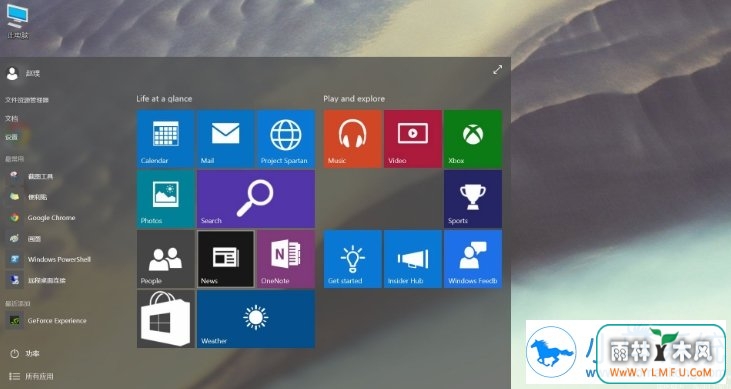Image resolution: width=731 pixels, height=389 pixels.
Task: Open the Store shopping bag tile
Action: (x=166, y=319)
